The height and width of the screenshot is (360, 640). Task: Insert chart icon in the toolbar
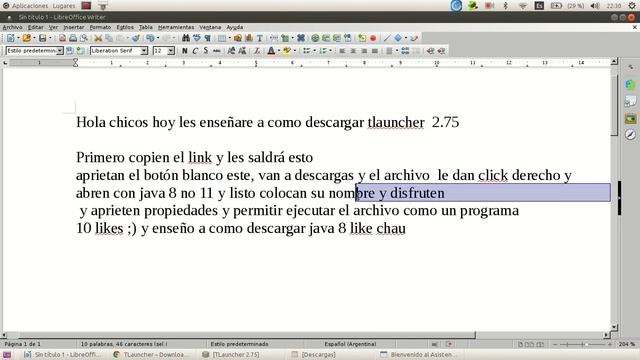point(249,38)
